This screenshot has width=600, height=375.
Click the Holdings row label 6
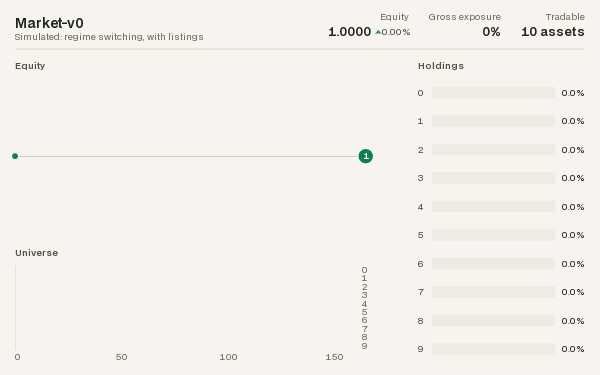pyautogui.click(x=421, y=264)
